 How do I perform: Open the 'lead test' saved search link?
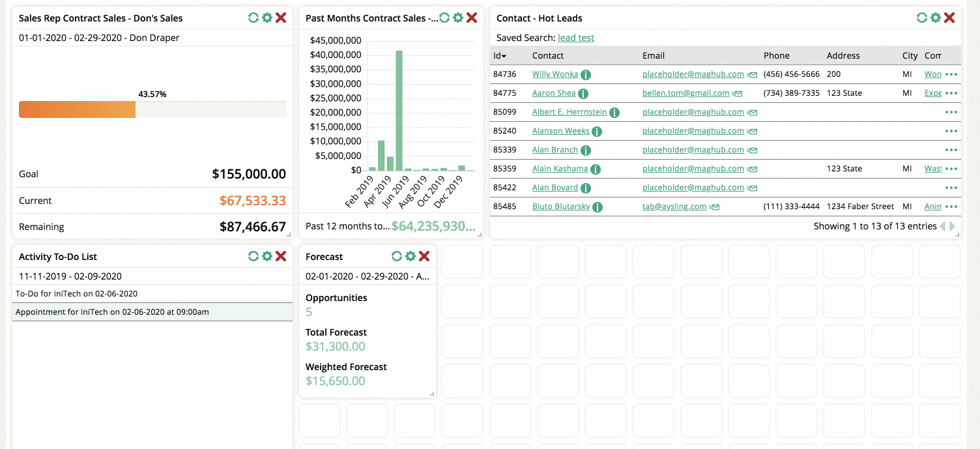pos(576,38)
